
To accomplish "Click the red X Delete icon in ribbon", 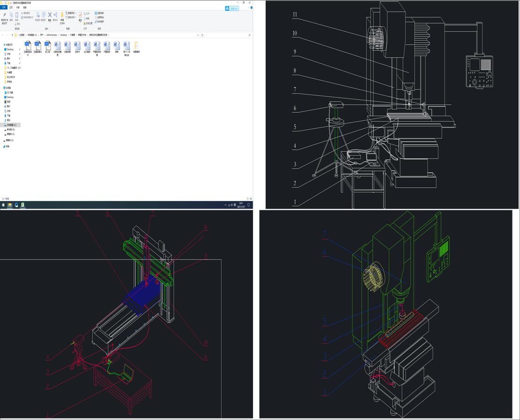I will (50, 15).
